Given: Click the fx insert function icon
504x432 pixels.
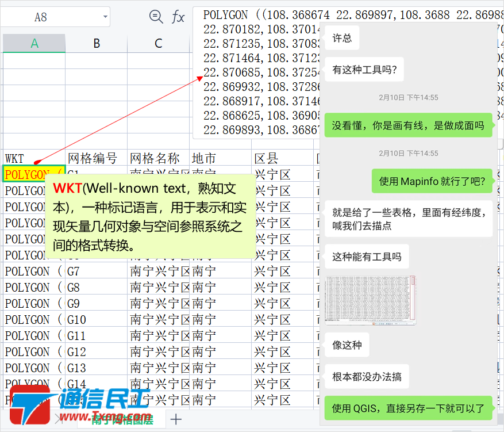Looking at the screenshot, I should click(178, 17).
